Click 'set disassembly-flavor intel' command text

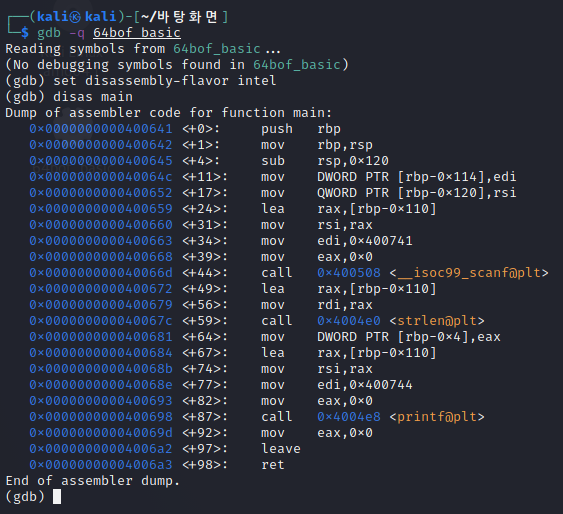point(165,81)
